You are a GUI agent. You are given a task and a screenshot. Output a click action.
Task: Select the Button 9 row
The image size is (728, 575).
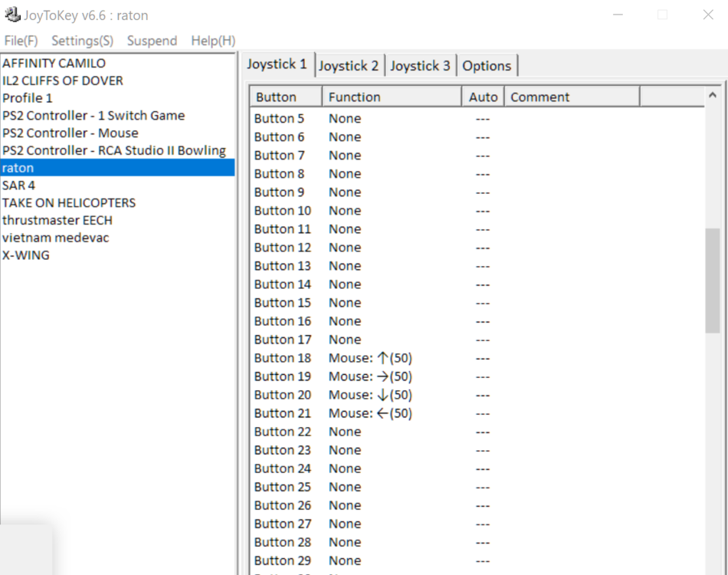pyautogui.click(x=477, y=192)
